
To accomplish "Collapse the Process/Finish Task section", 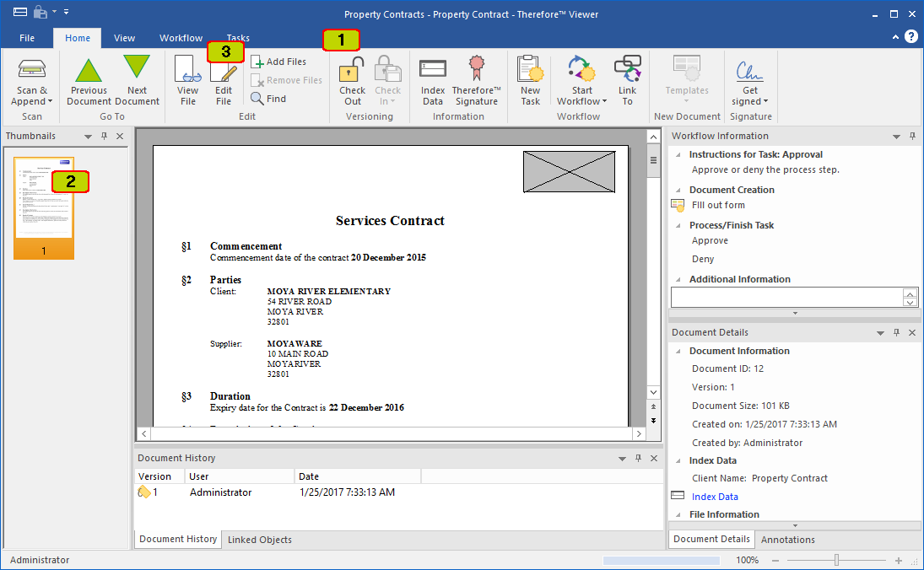I will [x=678, y=225].
